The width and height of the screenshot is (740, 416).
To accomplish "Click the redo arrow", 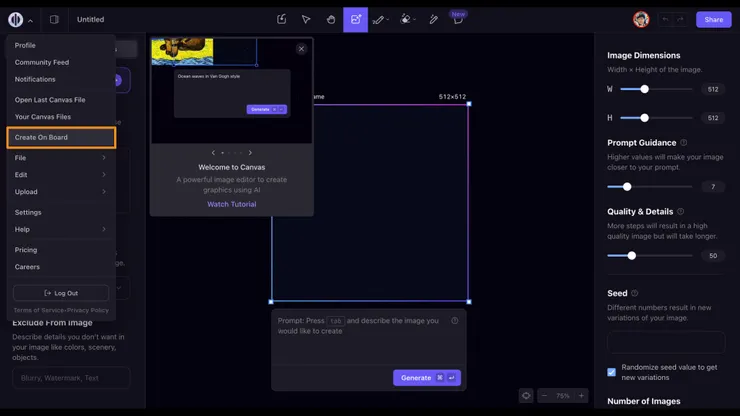I will tap(680, 19).
